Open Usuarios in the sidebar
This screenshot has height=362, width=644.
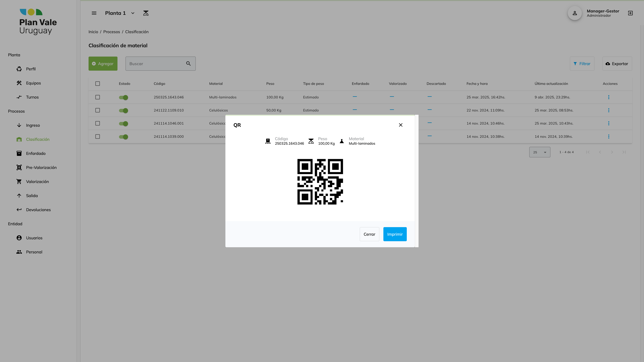tap(34, 238)
